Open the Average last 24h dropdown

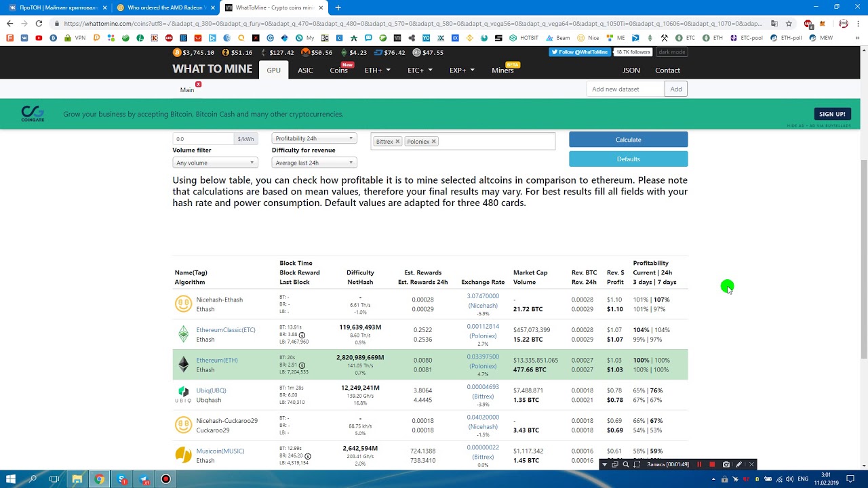pyautogui.click(x=314, y=163)
